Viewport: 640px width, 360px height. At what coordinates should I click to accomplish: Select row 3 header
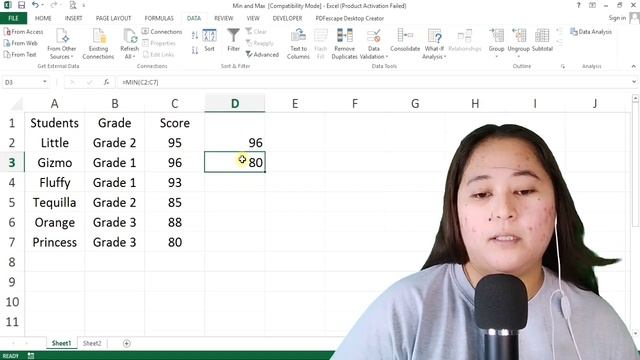click(x=12, y=162)
